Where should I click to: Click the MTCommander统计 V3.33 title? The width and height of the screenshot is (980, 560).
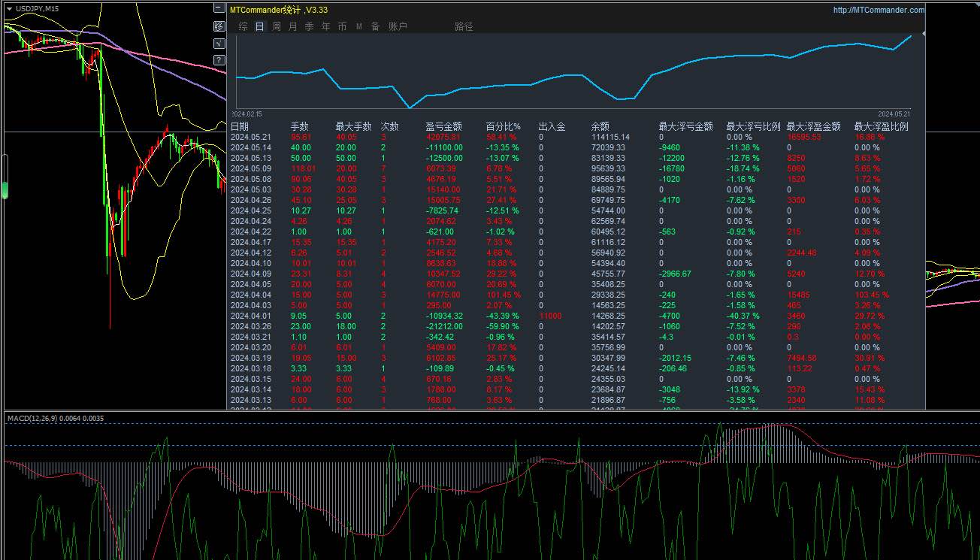[278, 10]
